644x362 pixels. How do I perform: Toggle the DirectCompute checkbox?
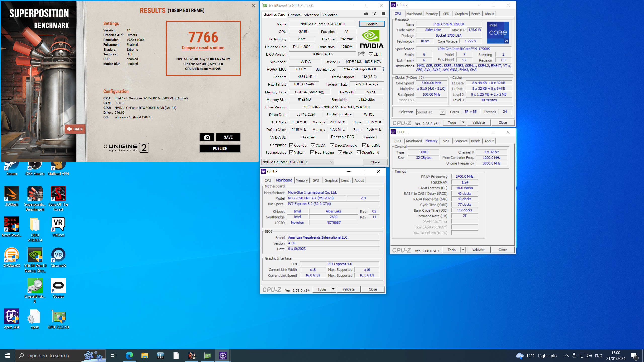tap(332, 145)
